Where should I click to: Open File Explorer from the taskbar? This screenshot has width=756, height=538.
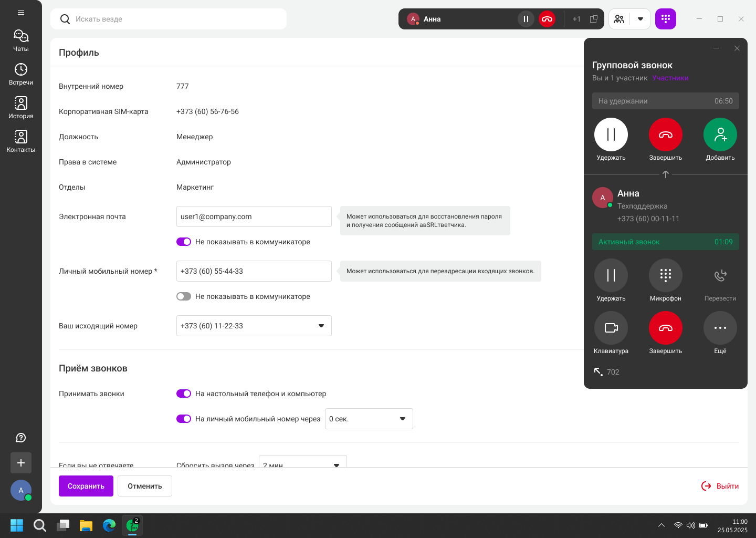pos(86,525)
